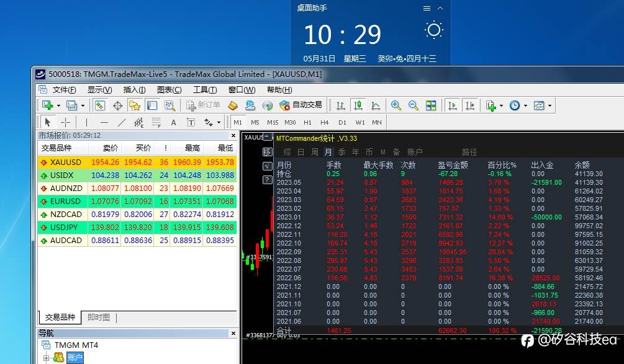Viewport: 624px width, 364px height.
Task: Select the XAUUSD symbol row
Action: [137, 162]
